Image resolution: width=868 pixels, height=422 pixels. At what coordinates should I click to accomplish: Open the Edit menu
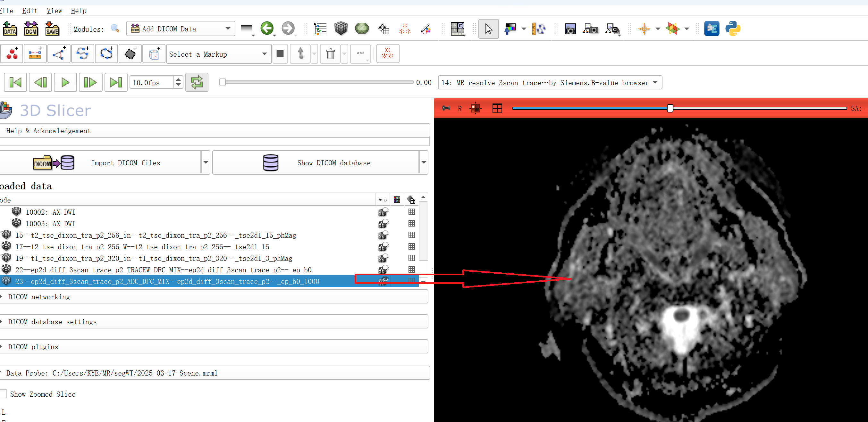pos(29,11)
